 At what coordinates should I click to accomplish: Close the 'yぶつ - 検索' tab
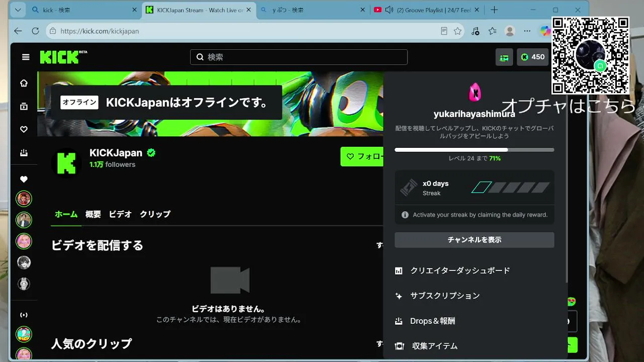click(363, 10)
